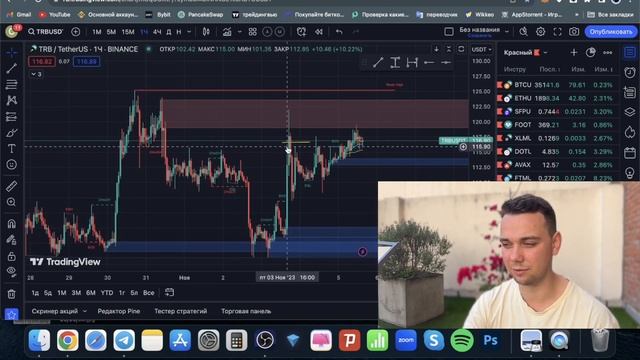
Task: Select the ruler measure tool
Action: 11,186
